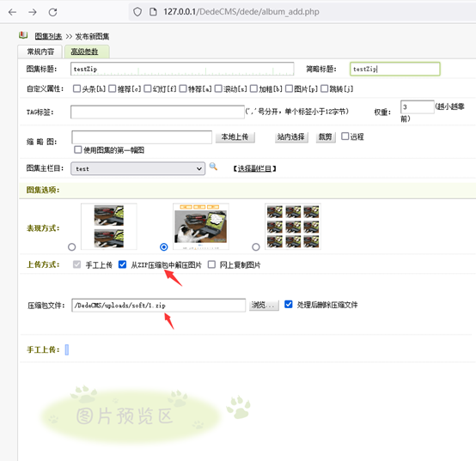Open the 选择副栏目 selector link
Image resolution: width=476 pixels, height=461 pixels.
pyautogui.click(x=254, y=168)
